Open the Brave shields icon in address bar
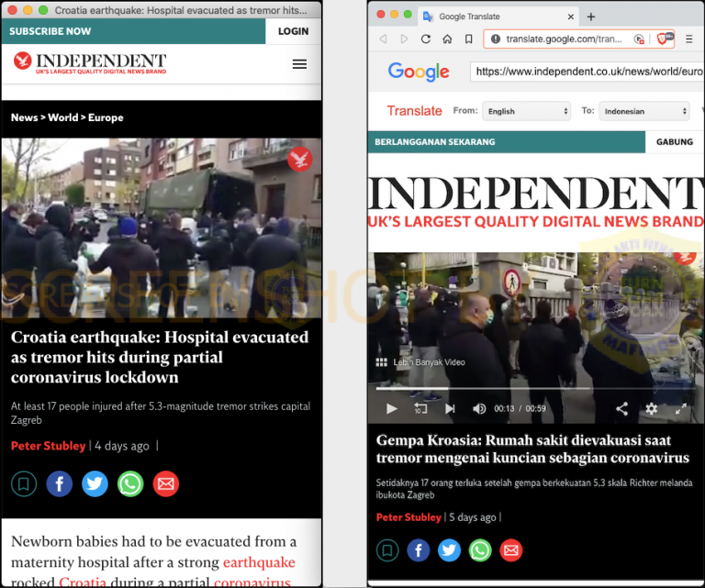Viewport: 705px width, 588px height. pyautogui.click(x=665, y=39)
